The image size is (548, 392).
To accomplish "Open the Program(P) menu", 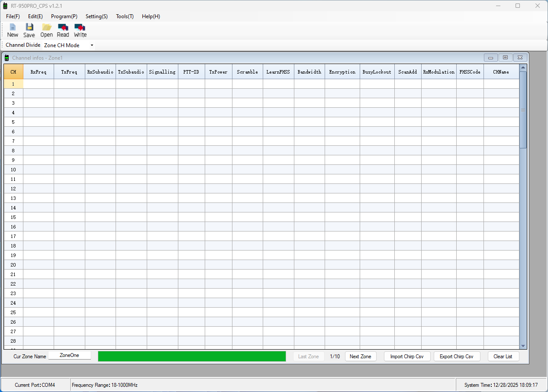I will [64, 16].
